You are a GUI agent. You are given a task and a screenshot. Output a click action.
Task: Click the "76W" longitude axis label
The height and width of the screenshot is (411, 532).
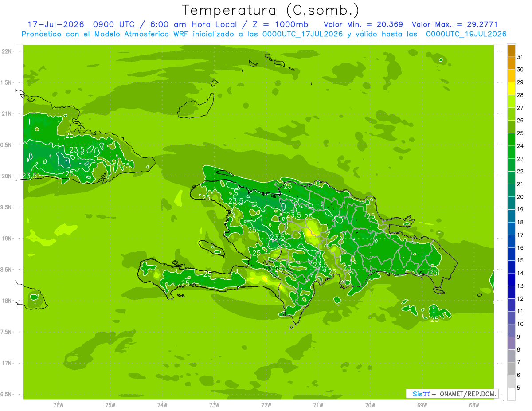tap(58, 405)
